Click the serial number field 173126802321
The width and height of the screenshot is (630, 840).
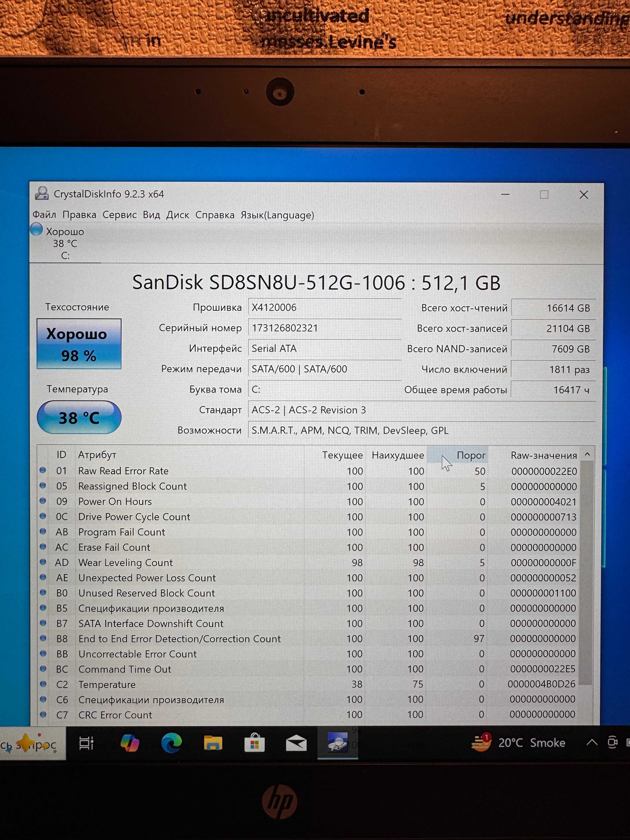[x=325, y=328]
